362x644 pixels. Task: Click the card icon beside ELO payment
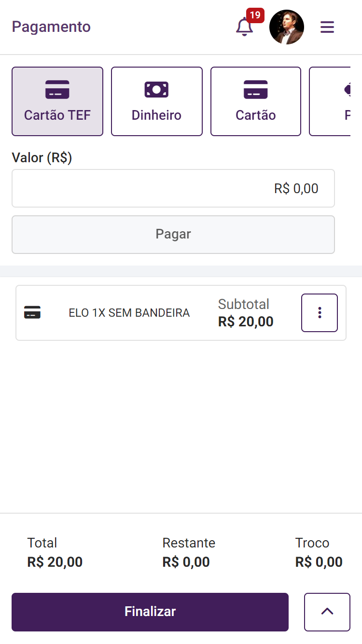click(32, 313)
